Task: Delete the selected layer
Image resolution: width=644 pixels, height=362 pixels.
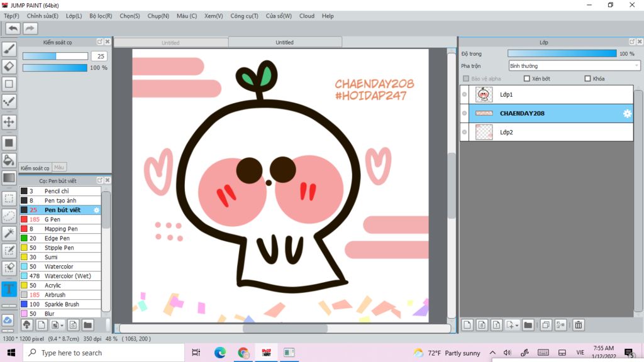Action: [579, 325]
